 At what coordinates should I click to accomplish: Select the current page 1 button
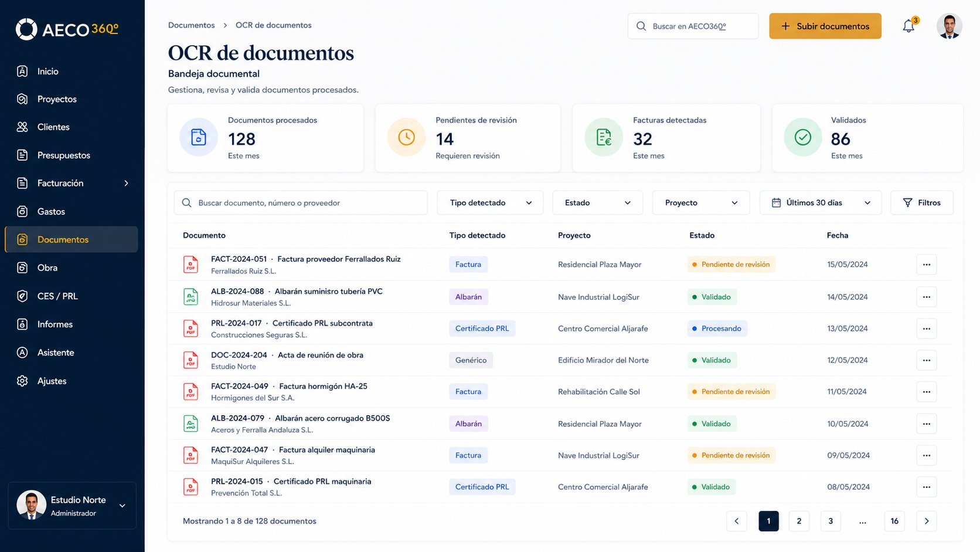(x=768, y=521)
